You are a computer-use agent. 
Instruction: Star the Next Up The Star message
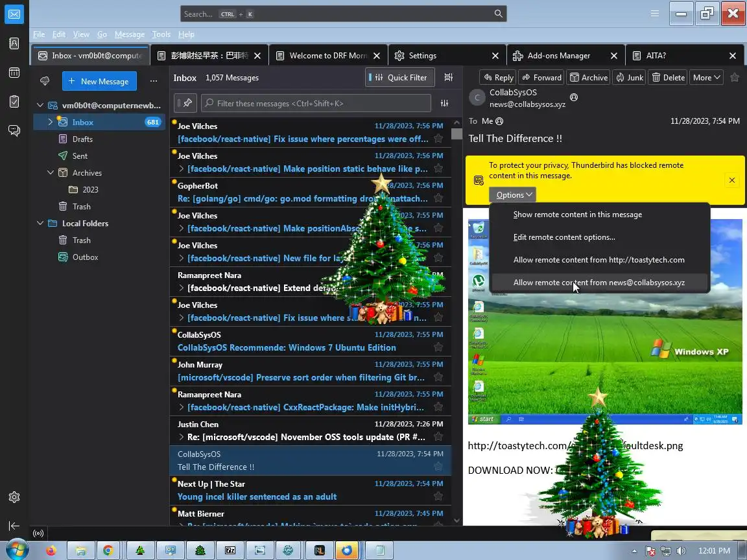click(x=438, y=496)
